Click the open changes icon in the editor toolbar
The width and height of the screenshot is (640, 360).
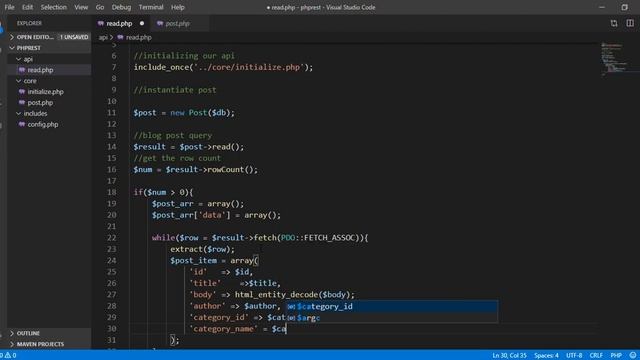(x=614, y=23)
